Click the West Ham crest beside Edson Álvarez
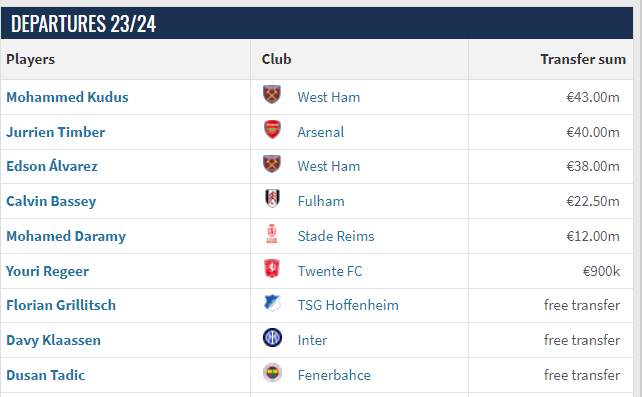This screenshot has height=397, width=642. point(272,164)
